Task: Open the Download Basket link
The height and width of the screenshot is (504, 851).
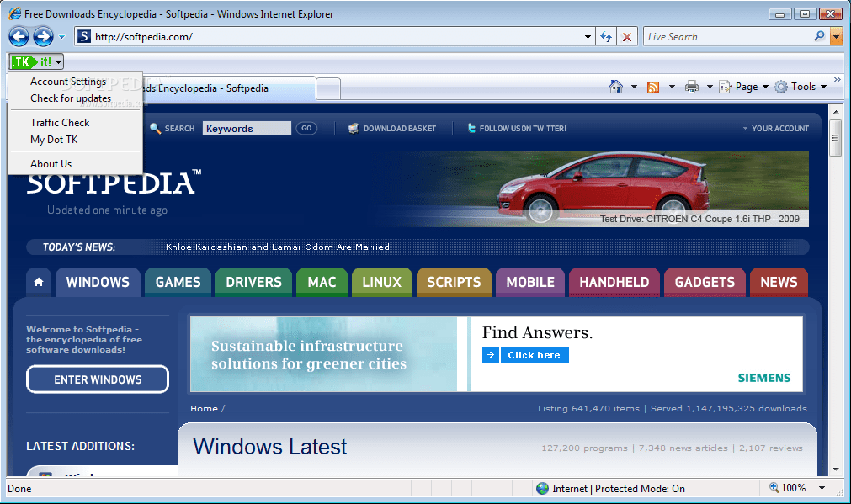Action: click(x=392, y=129)
